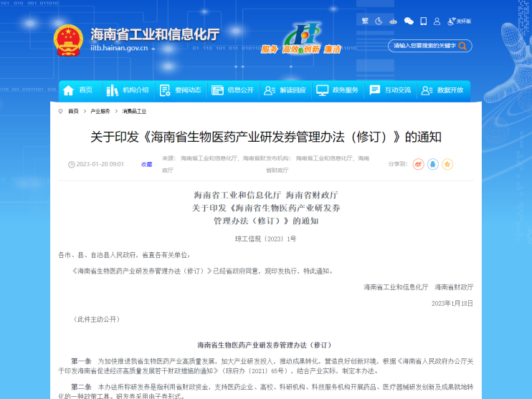
Task: Share the article to QQ
Action: point(433,164)
